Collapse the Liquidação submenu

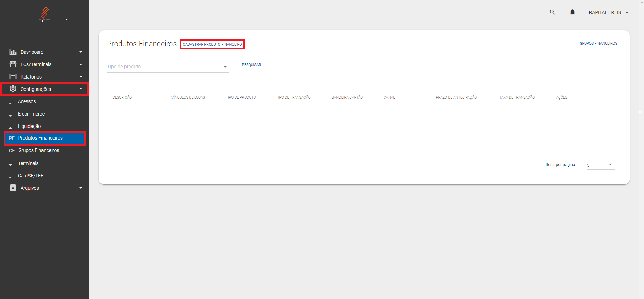(x=29, y=126)
